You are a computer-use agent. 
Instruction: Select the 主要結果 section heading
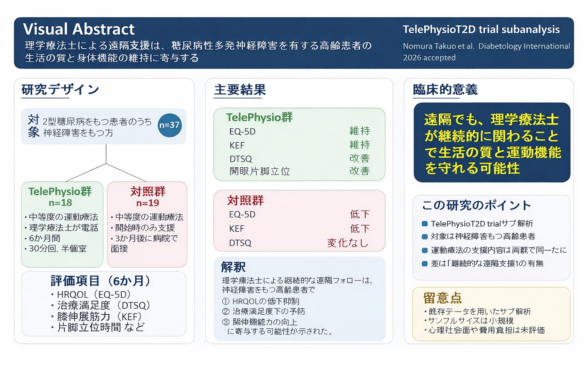[x=240, y=90]
